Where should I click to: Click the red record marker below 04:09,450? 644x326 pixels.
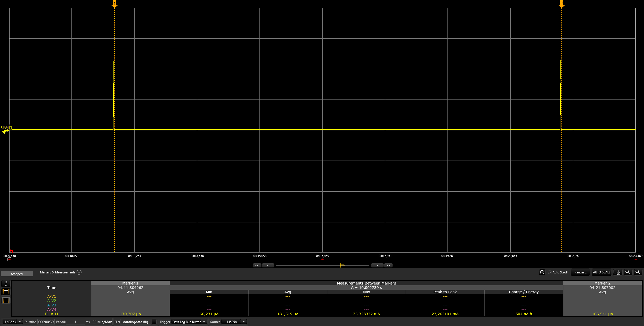(x=10, y=260)
